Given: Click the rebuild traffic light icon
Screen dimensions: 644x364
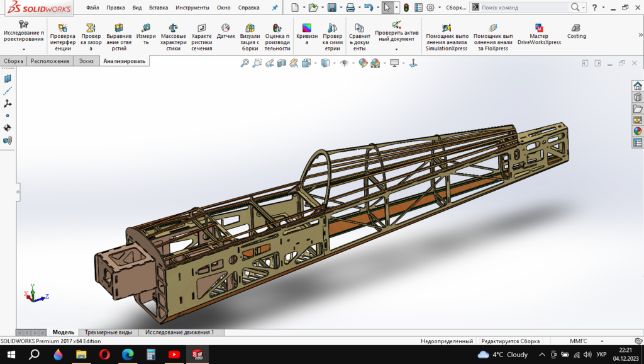Looking at the screenshot, I should tap(406, 8).
